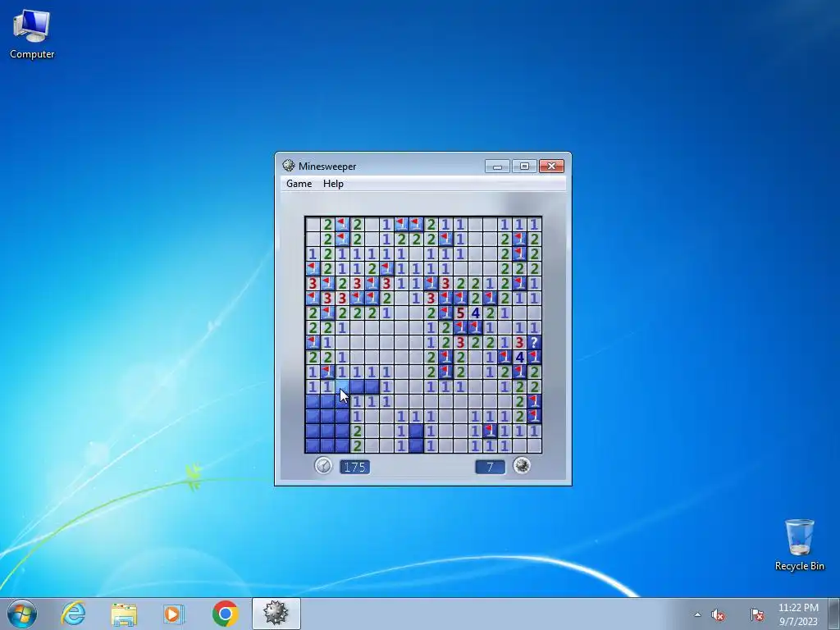Viewport: 840px width, 630px height.
Task: Click the blue 4 right of the red 5
Action: click(475, 313)
